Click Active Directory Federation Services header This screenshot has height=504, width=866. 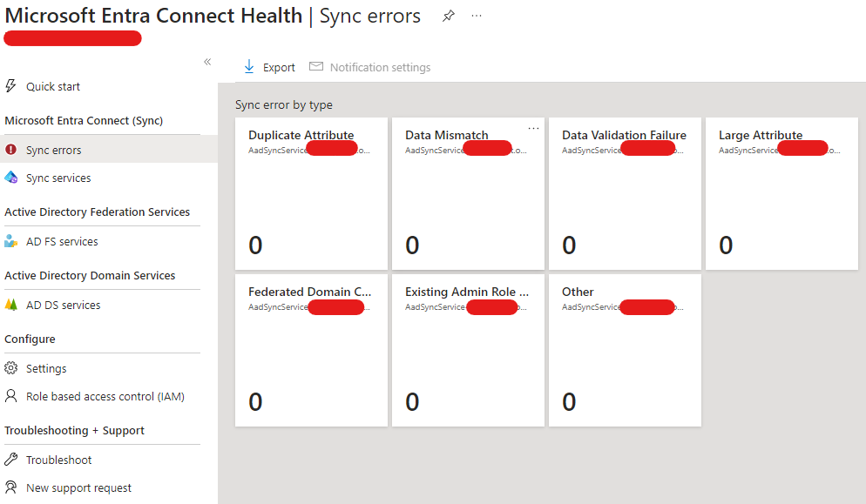pos(98,212)
